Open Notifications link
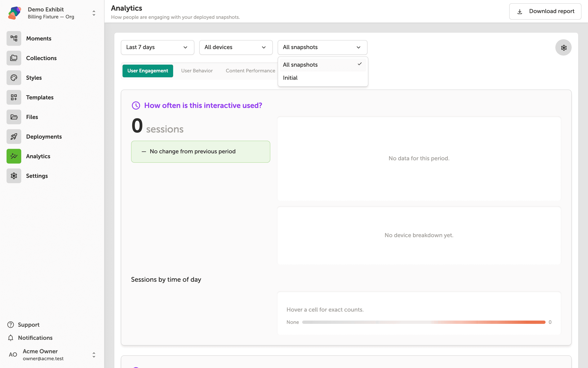This screenshot has height=368, width=588. pos(35,338)
